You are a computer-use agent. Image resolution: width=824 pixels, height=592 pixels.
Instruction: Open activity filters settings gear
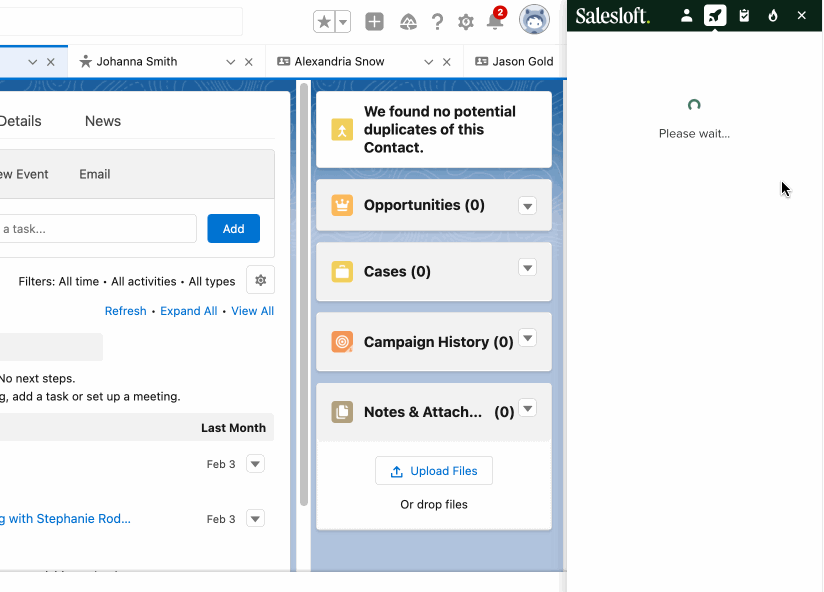point(260,279)
